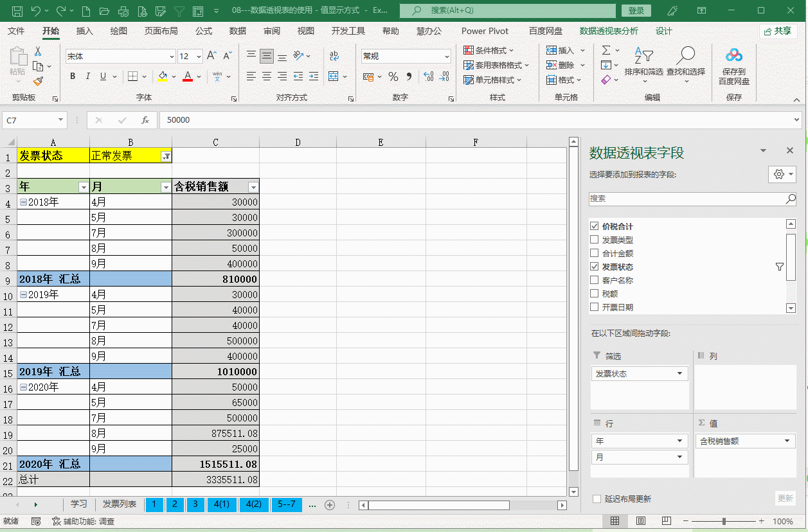Image resolution: width=808 pixels, height=532 pixels.
Task: Click the Redo arrow icon
Action: (x=60, y=11)
